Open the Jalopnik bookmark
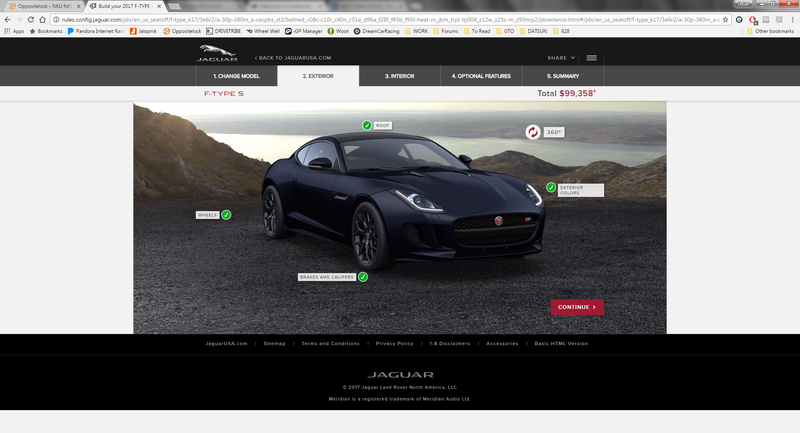This screenshot has width=800, height=433. (143, 31)
